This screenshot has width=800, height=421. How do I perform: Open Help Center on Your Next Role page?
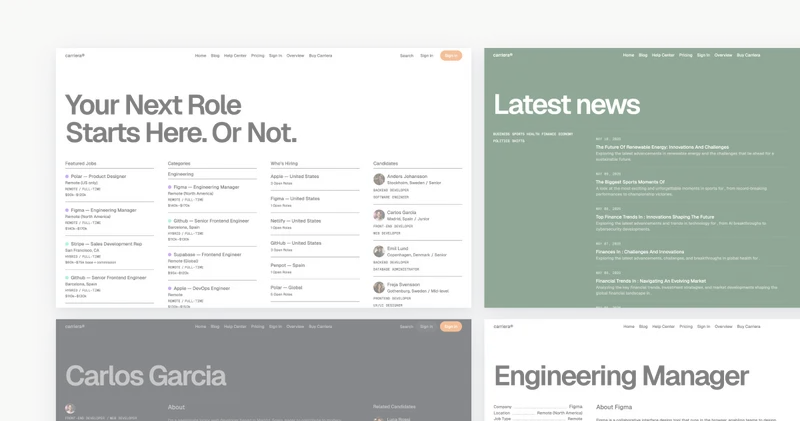(235, 56)
